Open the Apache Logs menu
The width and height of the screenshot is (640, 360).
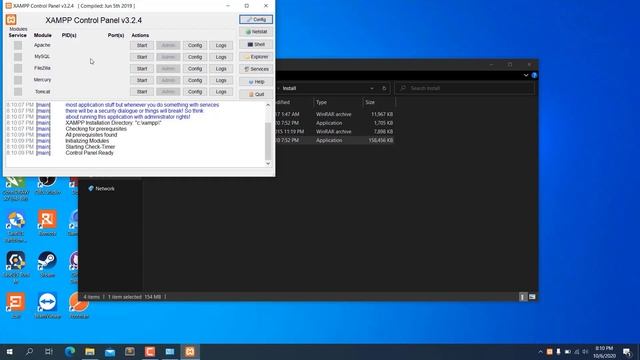(221, 45)
